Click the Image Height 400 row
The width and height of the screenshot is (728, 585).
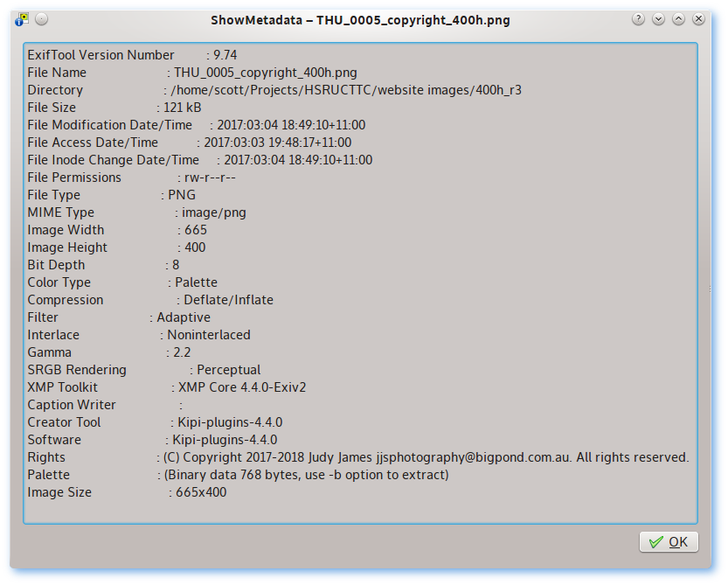coord(116,247)
